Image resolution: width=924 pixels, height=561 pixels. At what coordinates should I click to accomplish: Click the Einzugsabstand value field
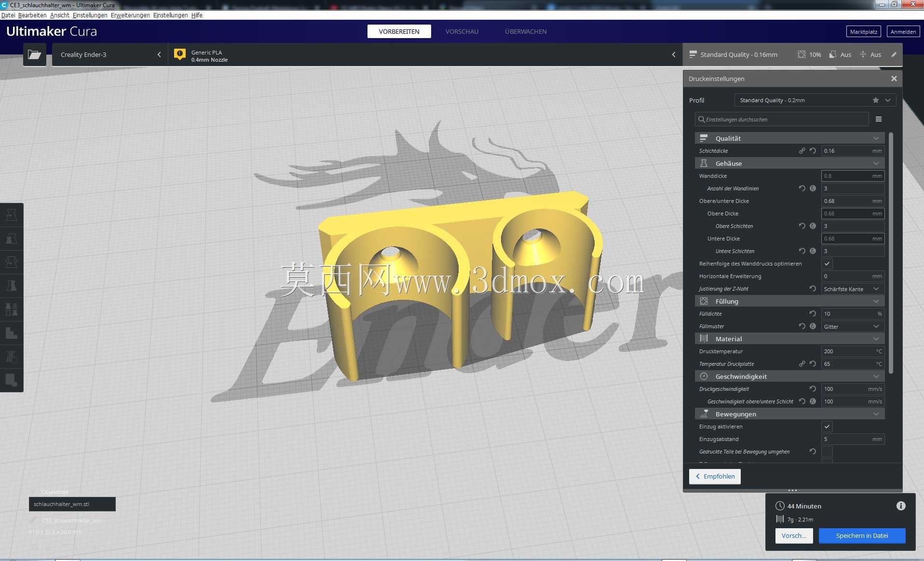(x=853, y=439)
